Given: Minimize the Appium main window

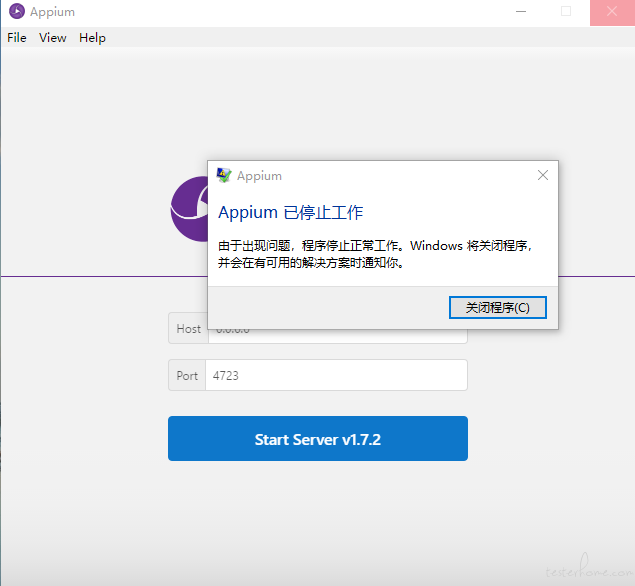Looking at the screenshot, I should (x=521, y=12).
